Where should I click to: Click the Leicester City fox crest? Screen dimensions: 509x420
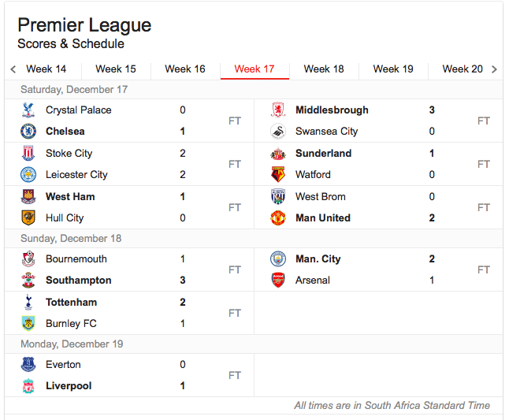[28, 175]
